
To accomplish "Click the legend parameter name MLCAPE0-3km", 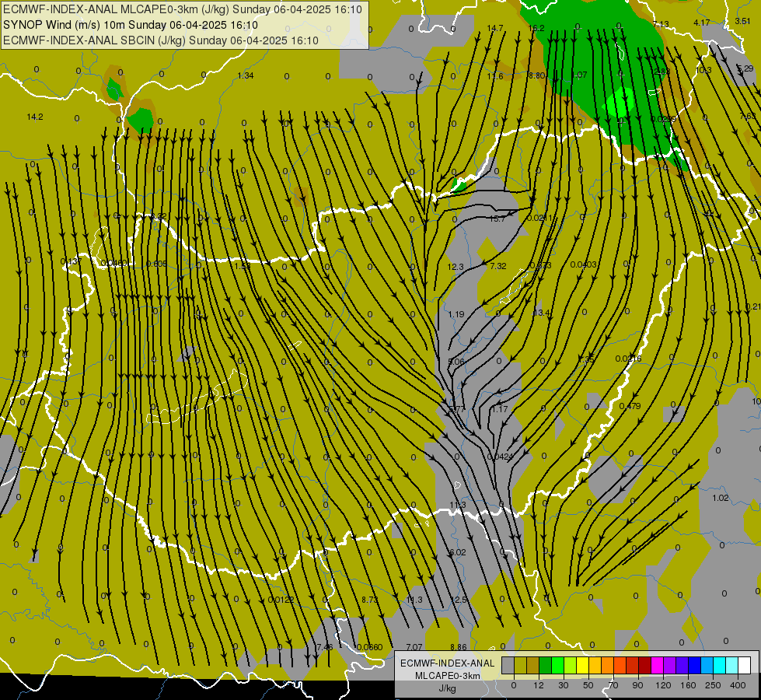I will (x=448, y=676).
